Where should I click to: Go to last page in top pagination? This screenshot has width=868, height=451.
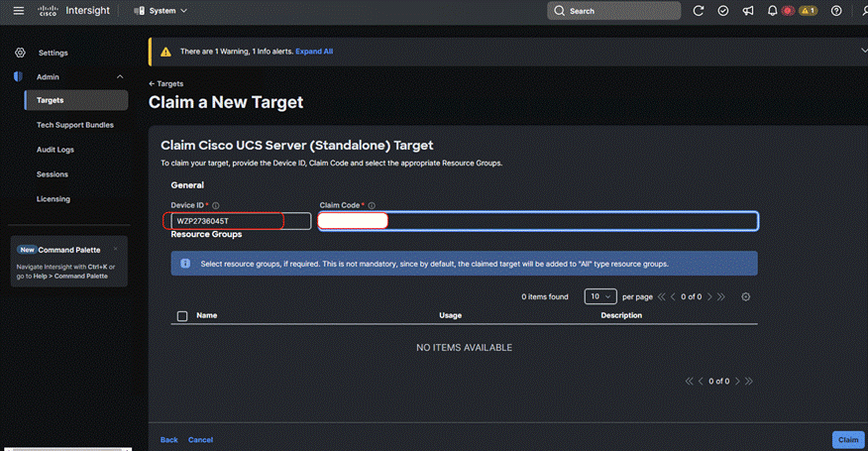[720, 297]
